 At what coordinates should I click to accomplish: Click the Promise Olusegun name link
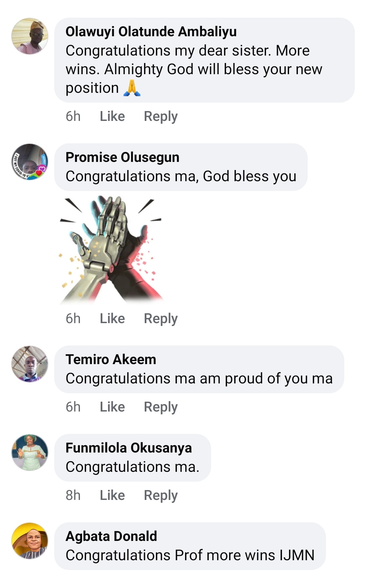[x=122, y=157]
